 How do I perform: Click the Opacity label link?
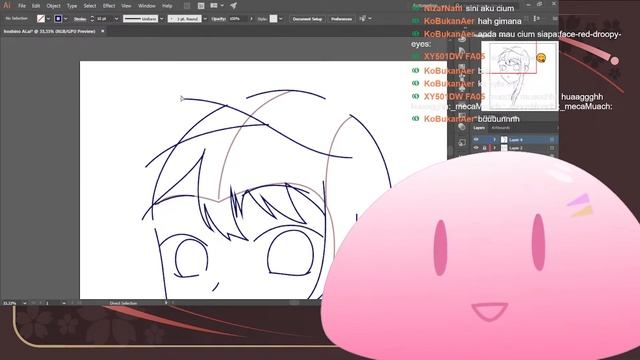point(219,19)
